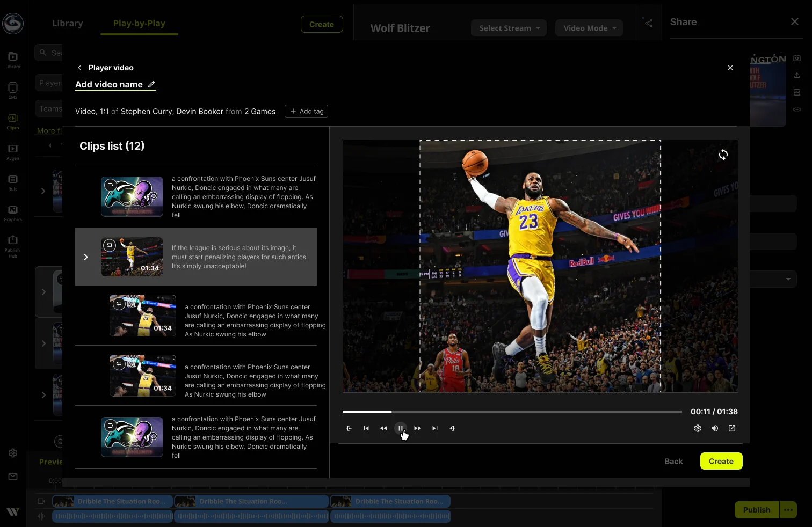The image size is (812, 527).
Task: Click the video progress bar
Action: [x=512, y=412]
